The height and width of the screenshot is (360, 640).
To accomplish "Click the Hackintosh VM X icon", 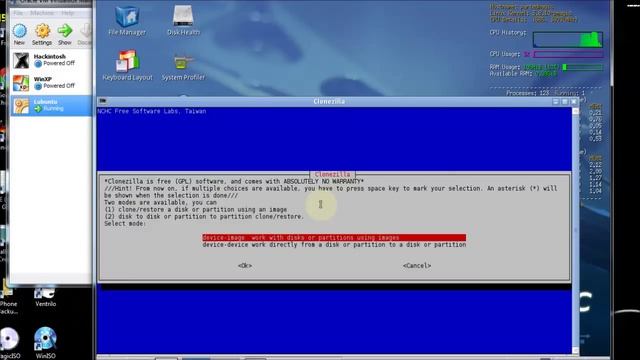I will point(21,60).
